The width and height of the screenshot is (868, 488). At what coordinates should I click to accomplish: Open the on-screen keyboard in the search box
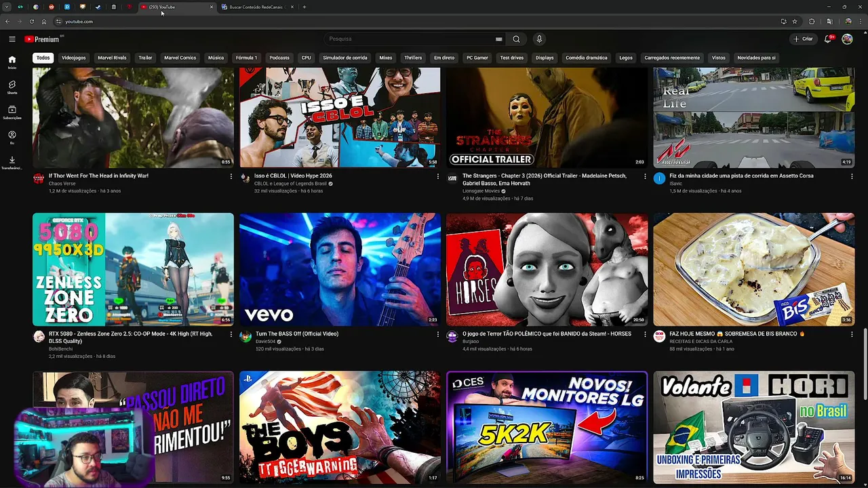point(499,39)
